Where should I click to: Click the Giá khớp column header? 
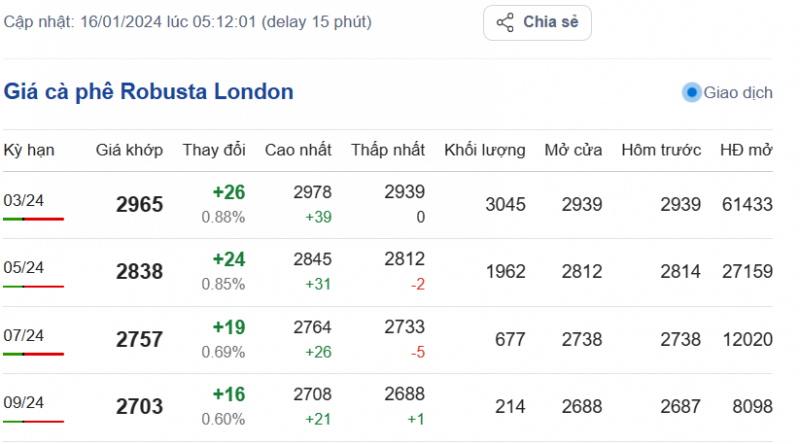[129, 150]
